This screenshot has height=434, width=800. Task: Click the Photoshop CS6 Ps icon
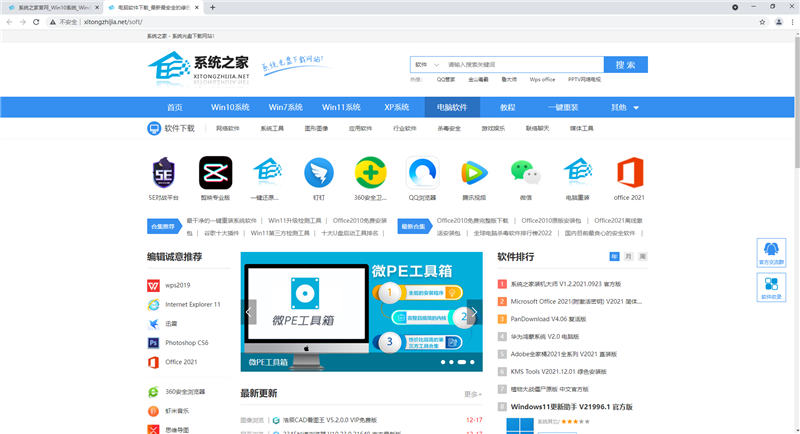point(153,343)
